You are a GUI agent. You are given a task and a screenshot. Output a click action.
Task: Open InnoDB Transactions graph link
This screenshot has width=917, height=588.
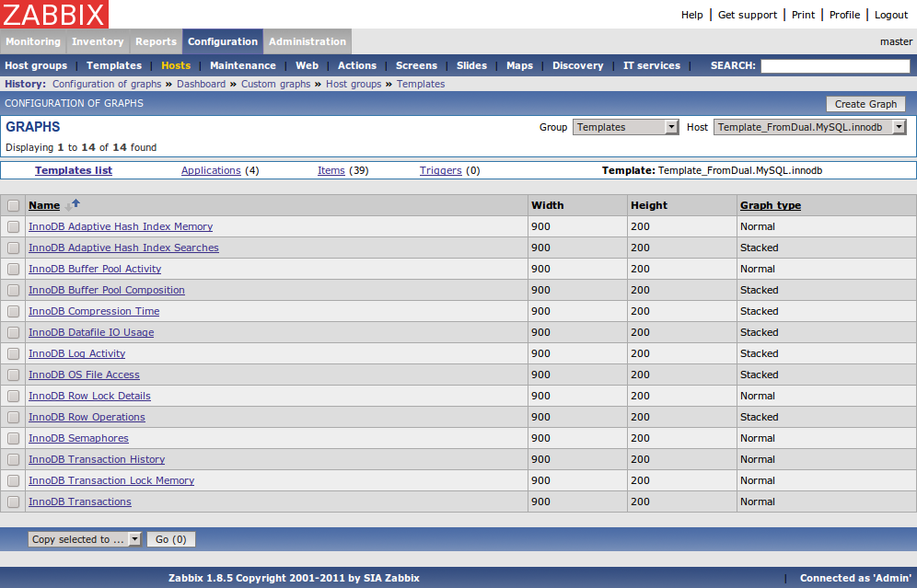[x=80, y=502]
